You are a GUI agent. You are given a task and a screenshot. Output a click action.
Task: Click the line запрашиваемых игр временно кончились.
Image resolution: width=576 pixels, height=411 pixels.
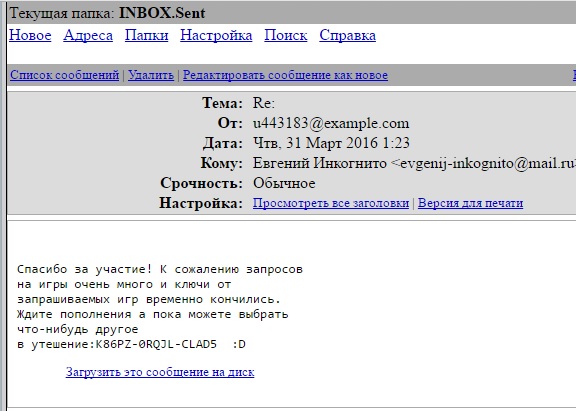point(149,299)
